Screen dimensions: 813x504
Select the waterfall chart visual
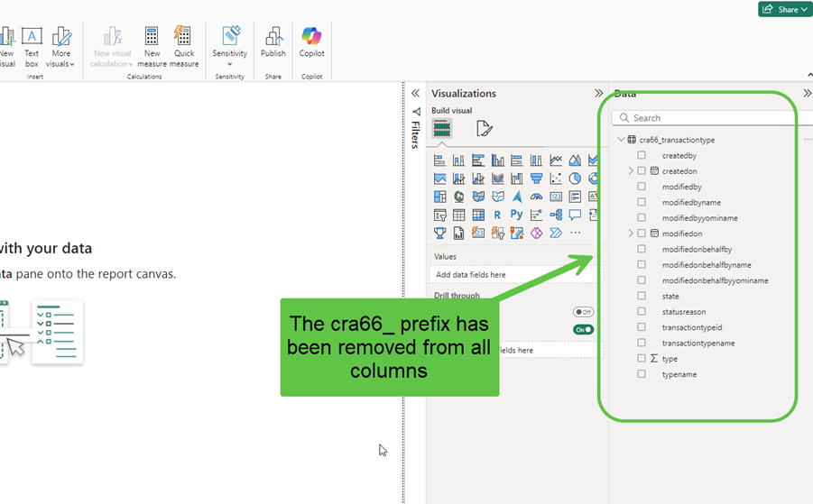517,179
